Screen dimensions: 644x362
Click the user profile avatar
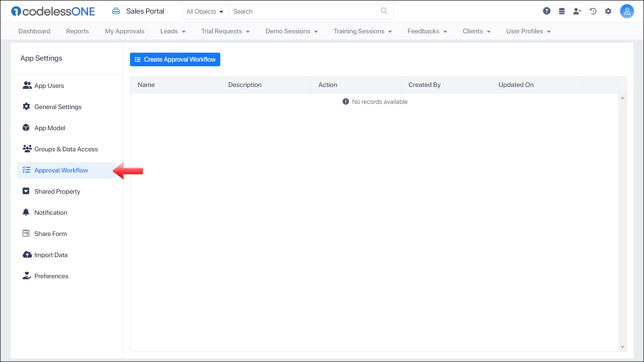(x=627, y=10)
